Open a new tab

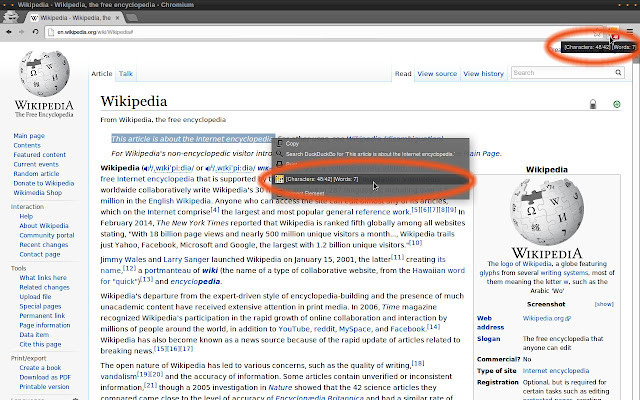click(x=131, y=18)
